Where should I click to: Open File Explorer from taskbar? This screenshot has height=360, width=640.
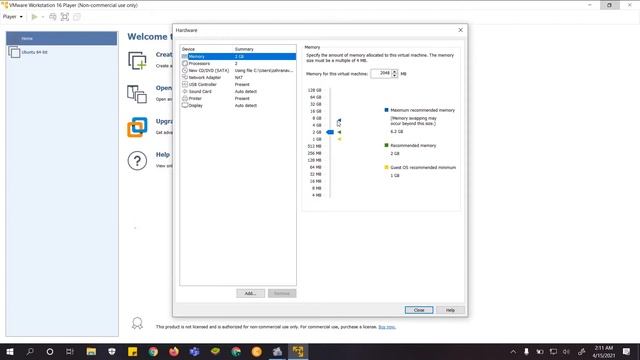[91, 351]
